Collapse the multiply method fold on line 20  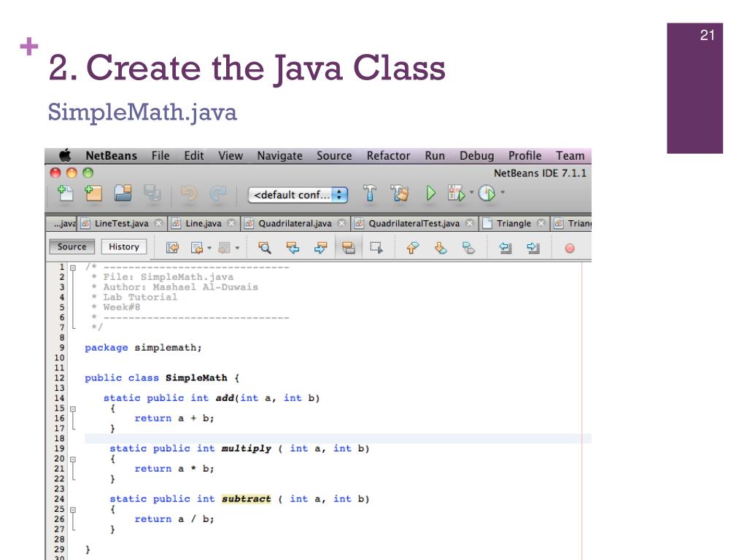pyautogui.click(x=74, y=459)
